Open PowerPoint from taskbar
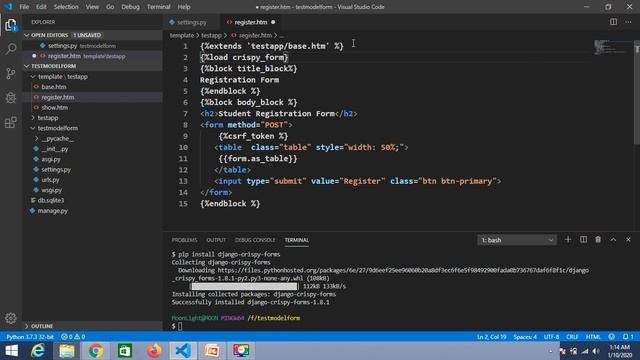 pyautogui.click(x=212, y=351)
